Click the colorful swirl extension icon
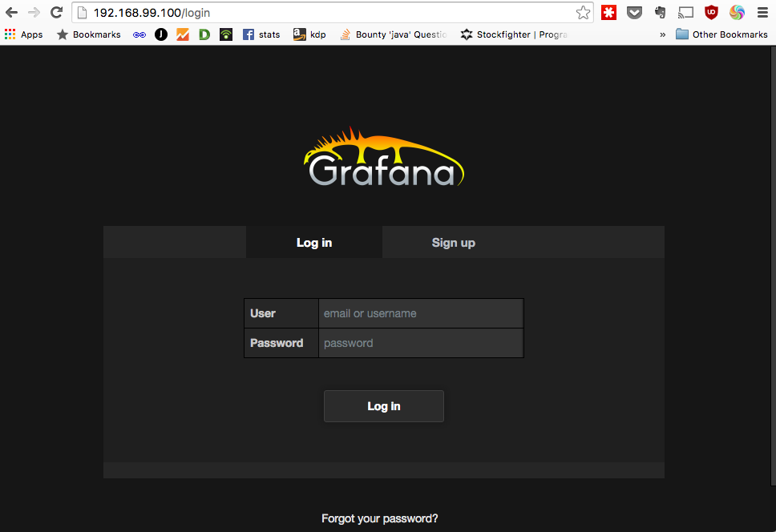 coord(737,13)
